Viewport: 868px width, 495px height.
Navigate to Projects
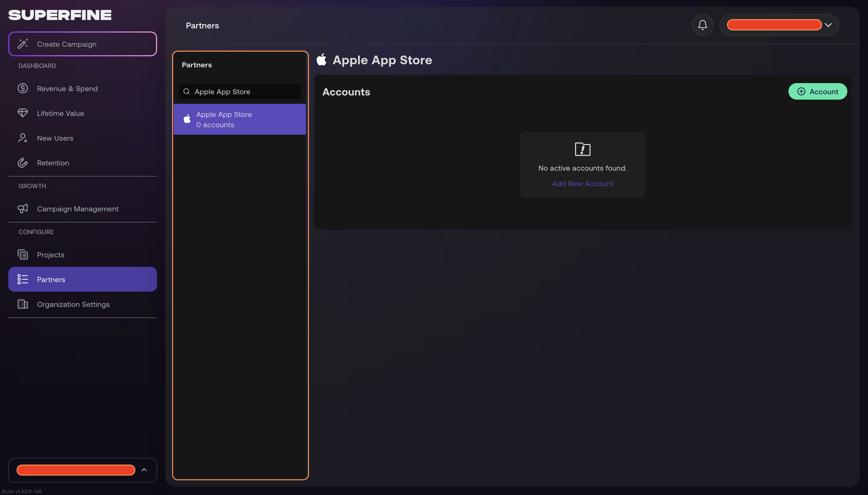coord(83,255)
